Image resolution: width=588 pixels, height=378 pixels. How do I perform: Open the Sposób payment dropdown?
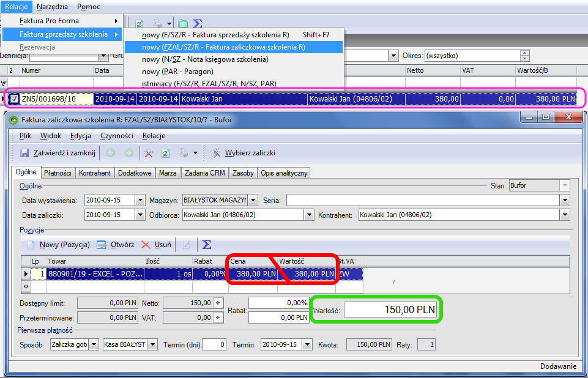[x=94, y=344]
